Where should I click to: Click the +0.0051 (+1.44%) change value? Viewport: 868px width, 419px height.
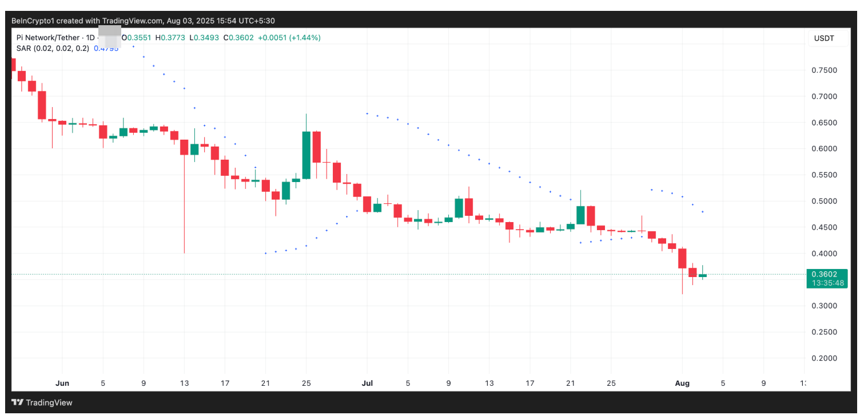point(289,38)
